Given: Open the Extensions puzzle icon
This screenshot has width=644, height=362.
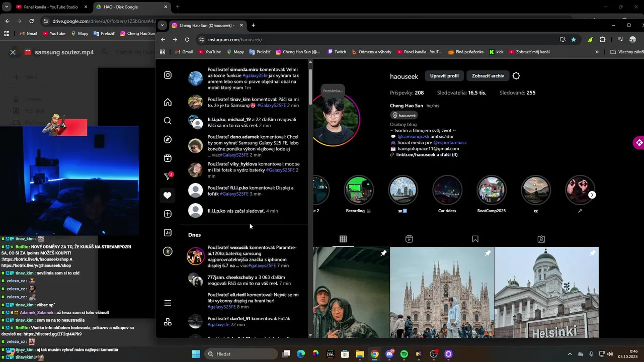Looking at the screenshot, I should tap(602, 40).
